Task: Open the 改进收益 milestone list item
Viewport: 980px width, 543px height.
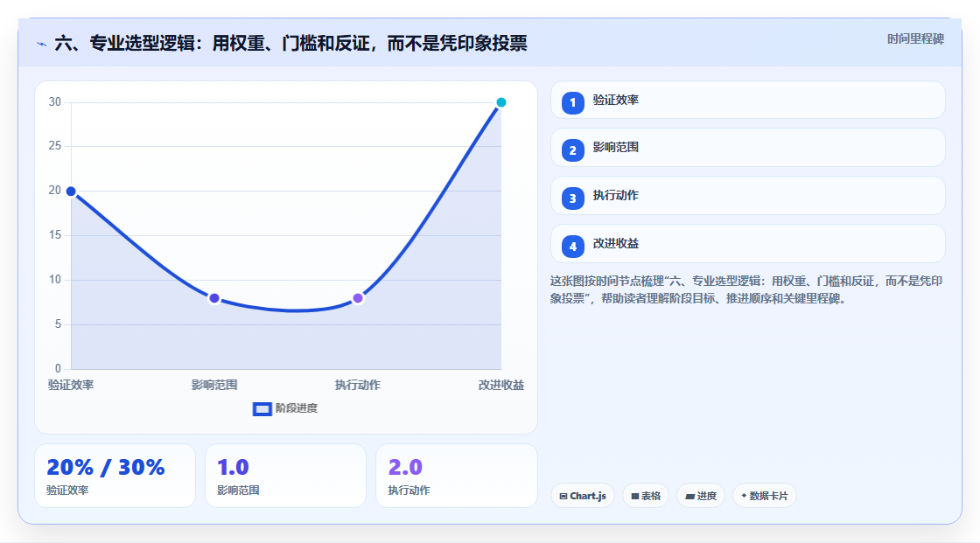Action: 747,244
